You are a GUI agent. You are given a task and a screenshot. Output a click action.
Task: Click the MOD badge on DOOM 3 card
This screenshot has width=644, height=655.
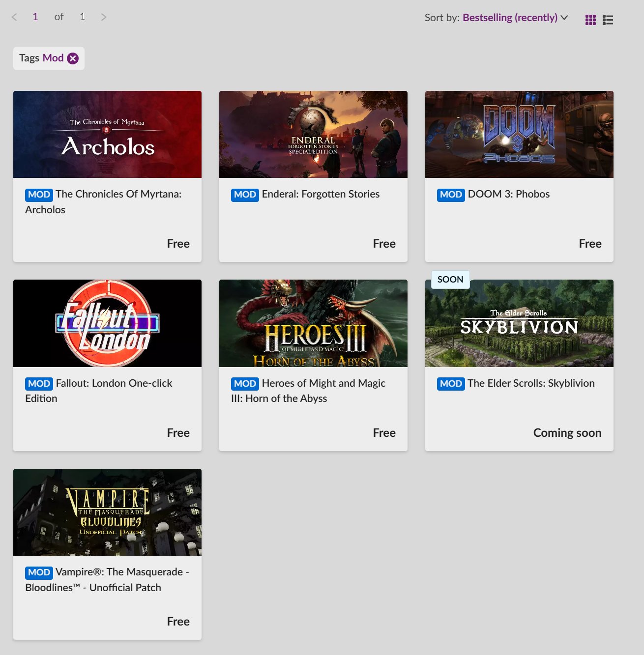click(451, 195)
